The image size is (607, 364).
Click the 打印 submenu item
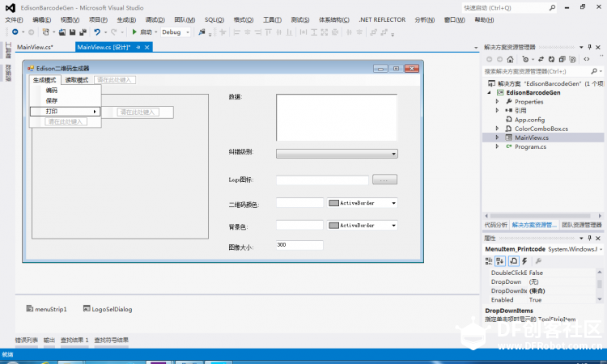click(x=66, y=112)
